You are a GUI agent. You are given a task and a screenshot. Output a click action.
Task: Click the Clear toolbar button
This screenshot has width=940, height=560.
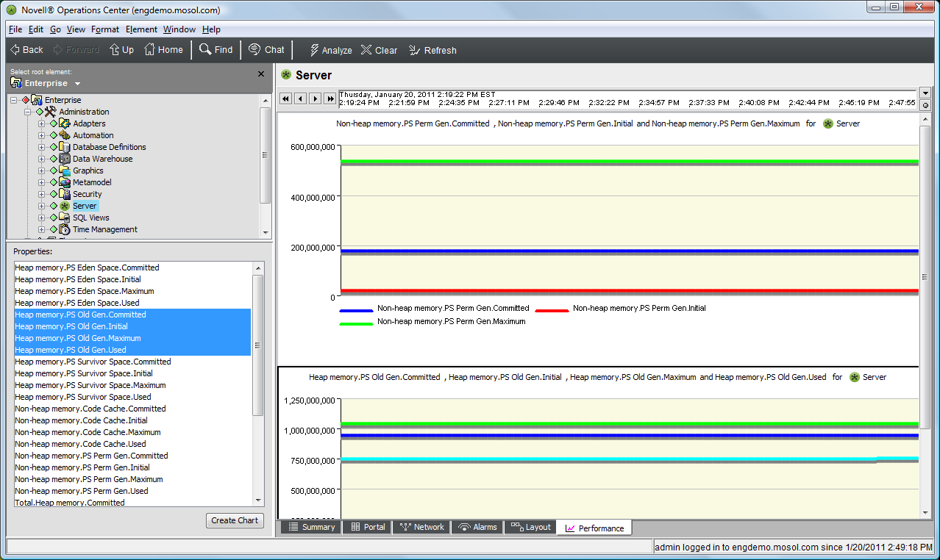tap(379, 50)
